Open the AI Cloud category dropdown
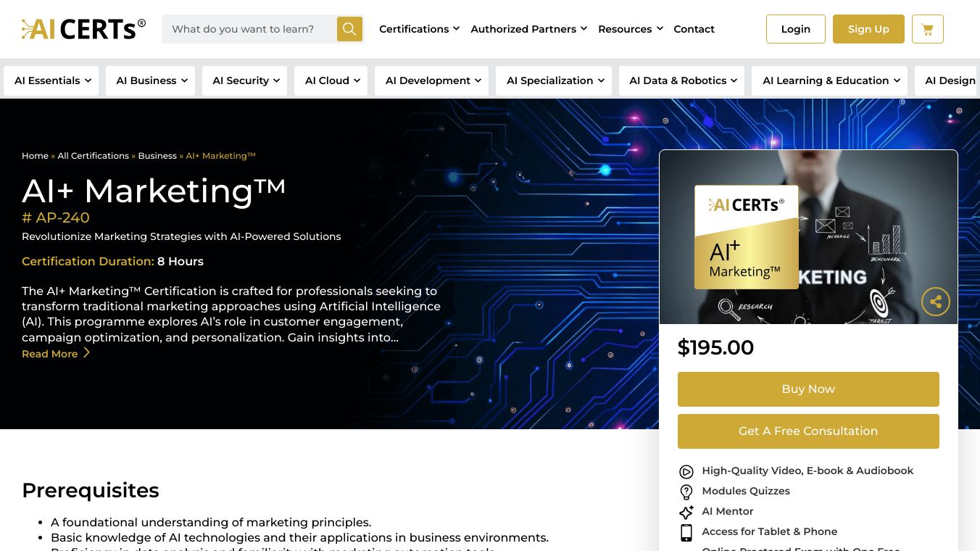The width and height of the screenshot is (980, 551). pos(331,80)
